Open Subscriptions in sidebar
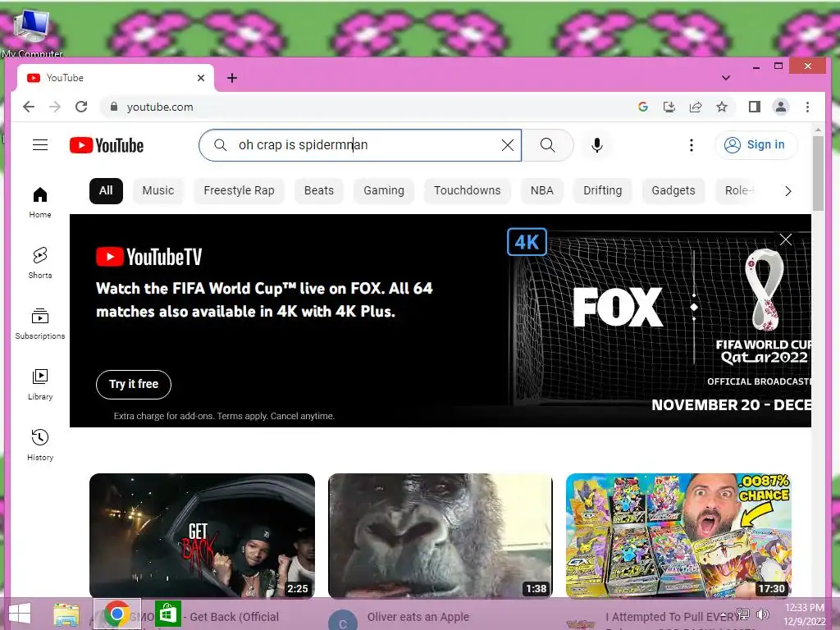This screenshot has height=630, width=840. pos(40,323)
